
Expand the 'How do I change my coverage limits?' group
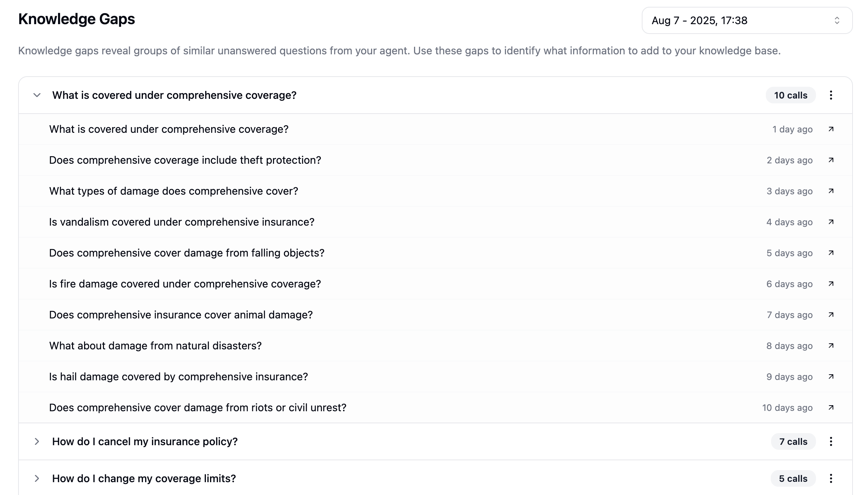tap(37, 479)
